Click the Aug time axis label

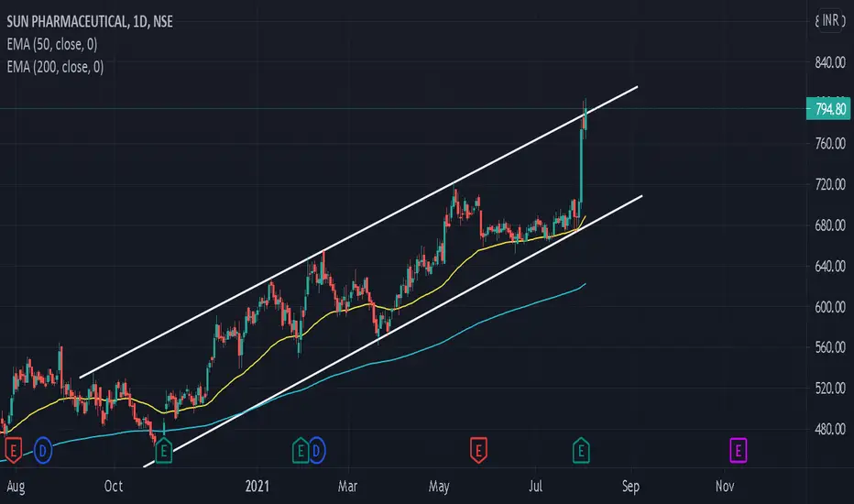[16, 486]
